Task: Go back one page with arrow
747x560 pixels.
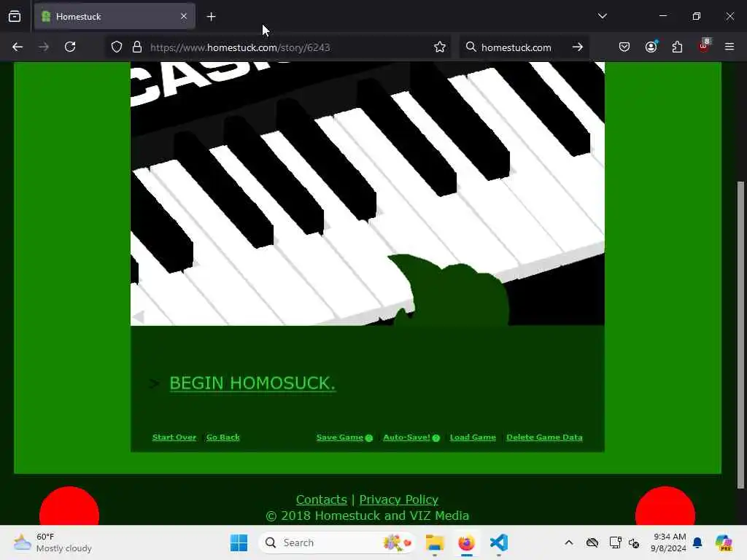Action: 18,47
